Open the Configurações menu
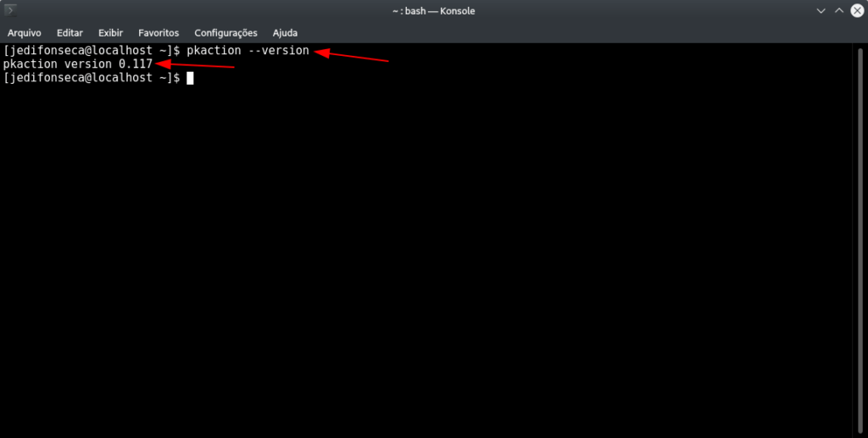 tap(225, 33)
